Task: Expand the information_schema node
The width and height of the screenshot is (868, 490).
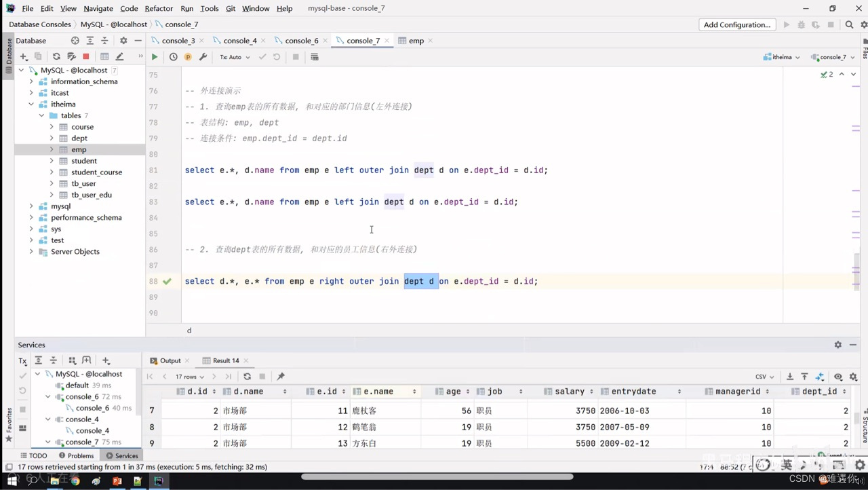Action: tap(31, 81)
